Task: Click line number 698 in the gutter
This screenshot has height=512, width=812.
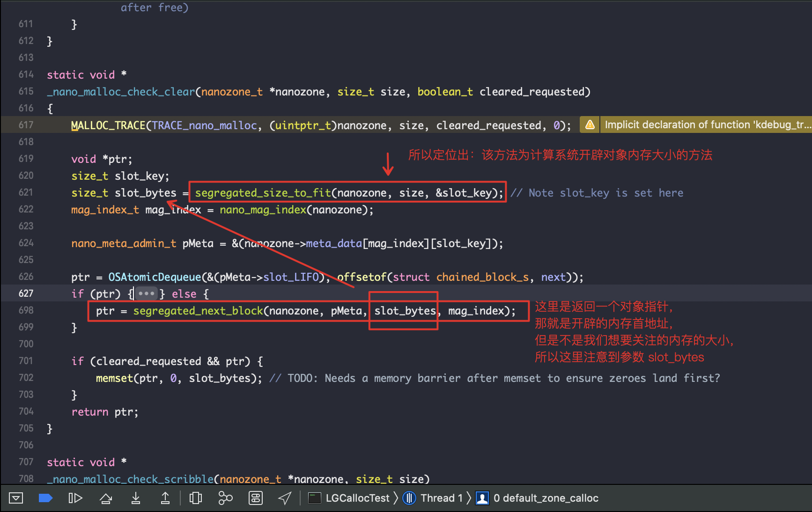Action: coord(26,310)
